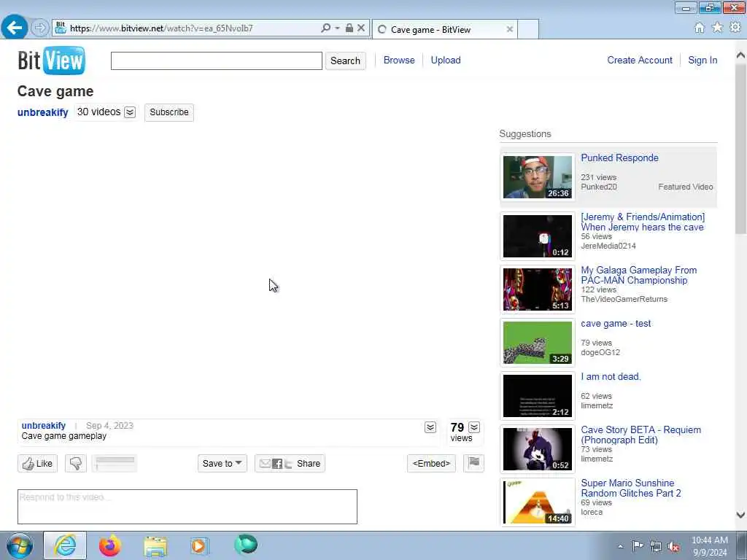Click the Share button
747x560 pixels.
point(290,463)
